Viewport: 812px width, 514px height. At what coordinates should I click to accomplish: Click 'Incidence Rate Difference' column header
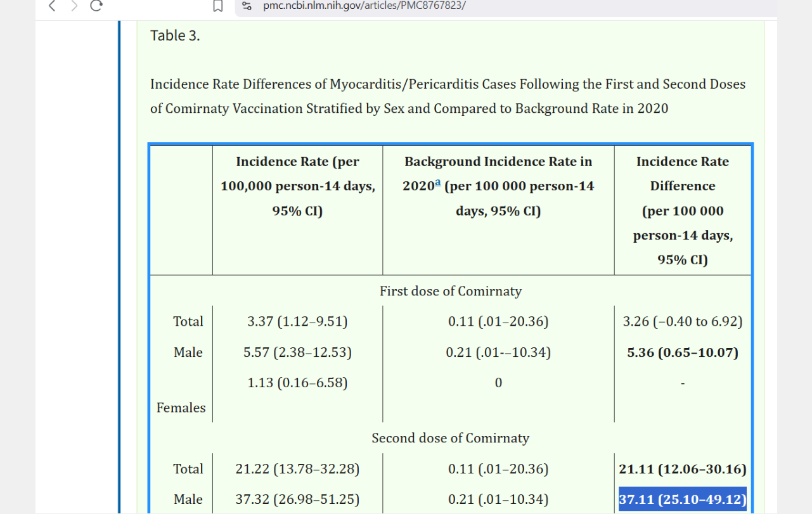tap(683, 210)
